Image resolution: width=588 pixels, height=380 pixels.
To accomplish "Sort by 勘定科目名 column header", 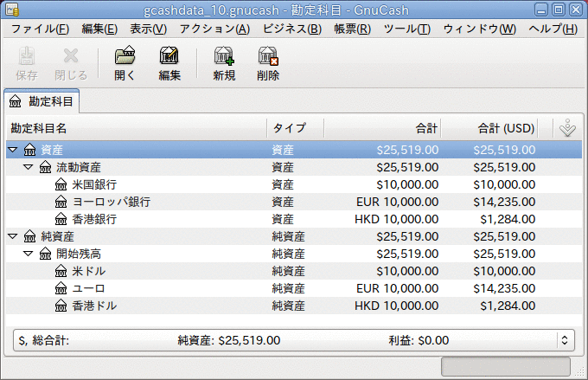I will [x=137, y=128].
